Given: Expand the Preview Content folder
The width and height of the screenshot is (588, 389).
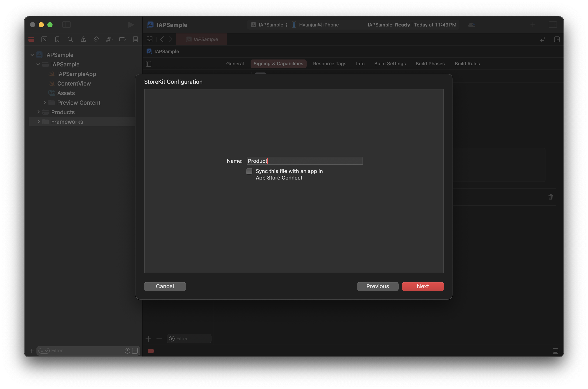Looking at the screenshot, I should [45, 102].
